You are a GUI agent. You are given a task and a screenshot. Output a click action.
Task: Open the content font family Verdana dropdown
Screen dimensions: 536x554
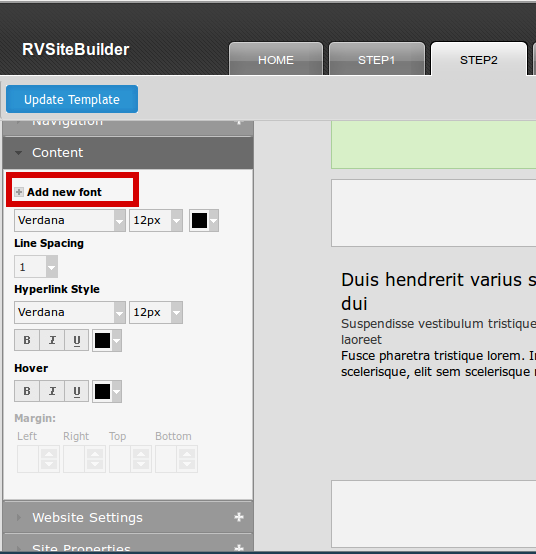[x=70, y=220]
